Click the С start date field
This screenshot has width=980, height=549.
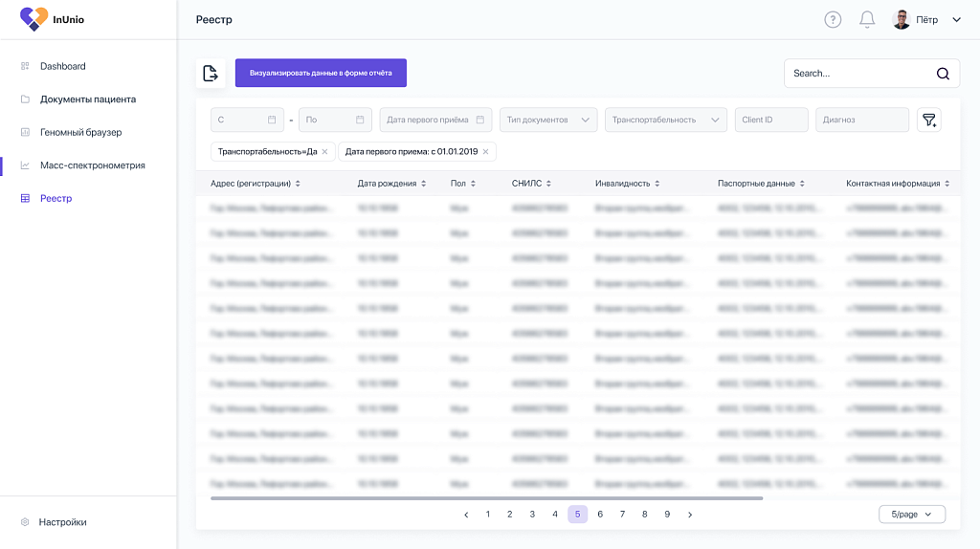[x=248, y=120]
